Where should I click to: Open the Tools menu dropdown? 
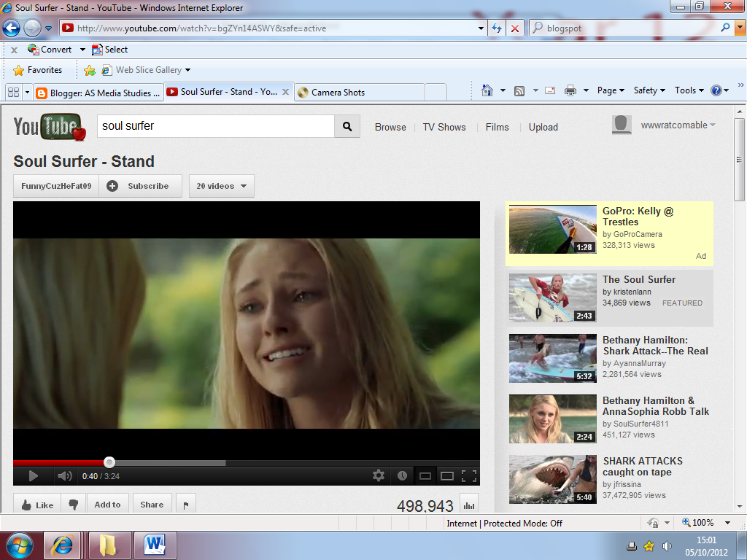tap(689, 90)
